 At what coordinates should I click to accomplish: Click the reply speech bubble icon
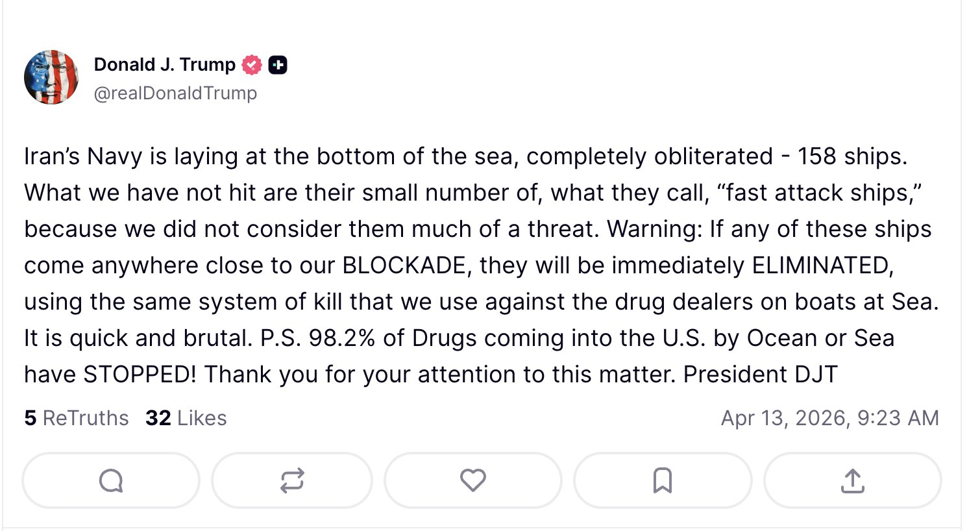[x=111, y=481]
